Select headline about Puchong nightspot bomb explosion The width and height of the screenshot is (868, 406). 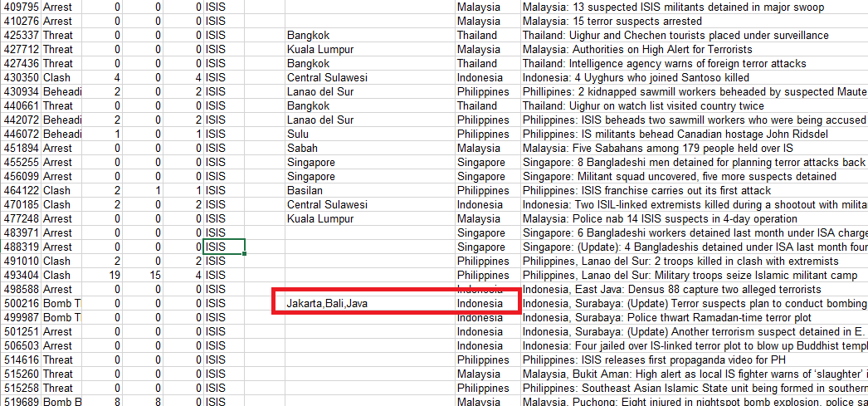[695, 402]
